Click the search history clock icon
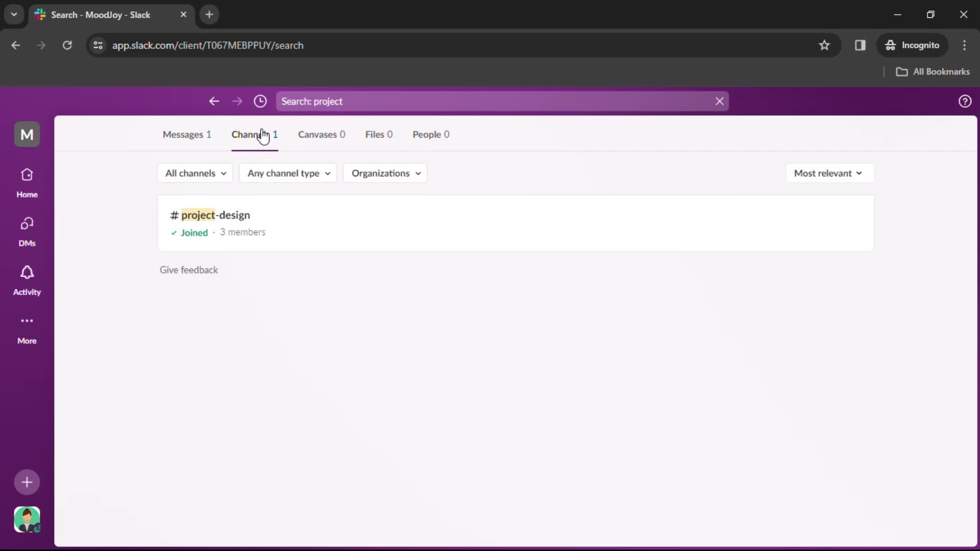Image resolution: width=980 pixels, height=551 pixels. pos(260,102)
